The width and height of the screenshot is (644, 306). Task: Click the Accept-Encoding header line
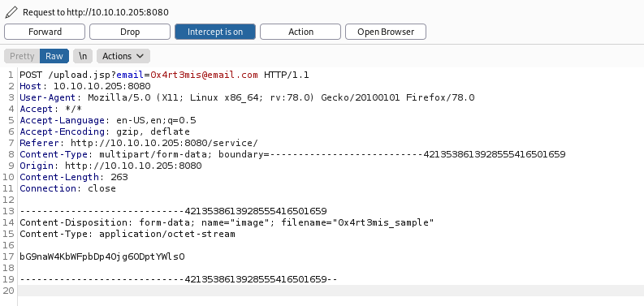click(x=105, y=131)
